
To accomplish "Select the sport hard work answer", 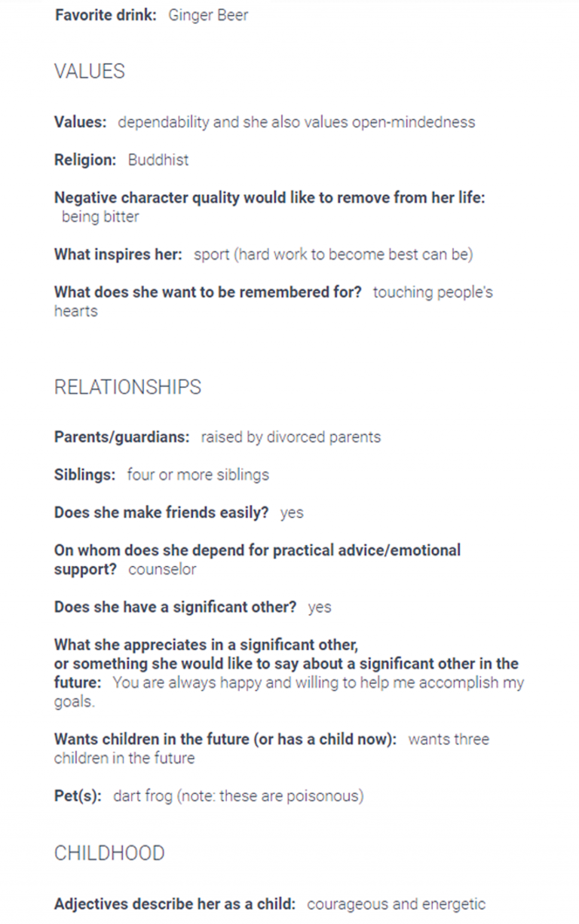I will [x=333, y=255].
